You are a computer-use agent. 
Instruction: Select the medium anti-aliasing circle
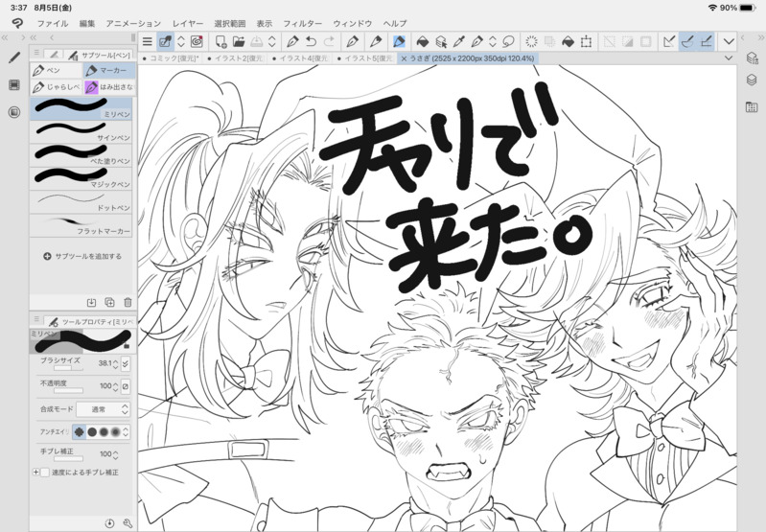[x=104, y=432]
